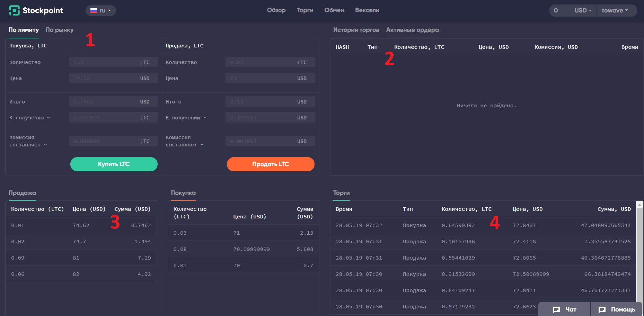
Task: Open the Активные ордера tab
Action: click(412, 30)
